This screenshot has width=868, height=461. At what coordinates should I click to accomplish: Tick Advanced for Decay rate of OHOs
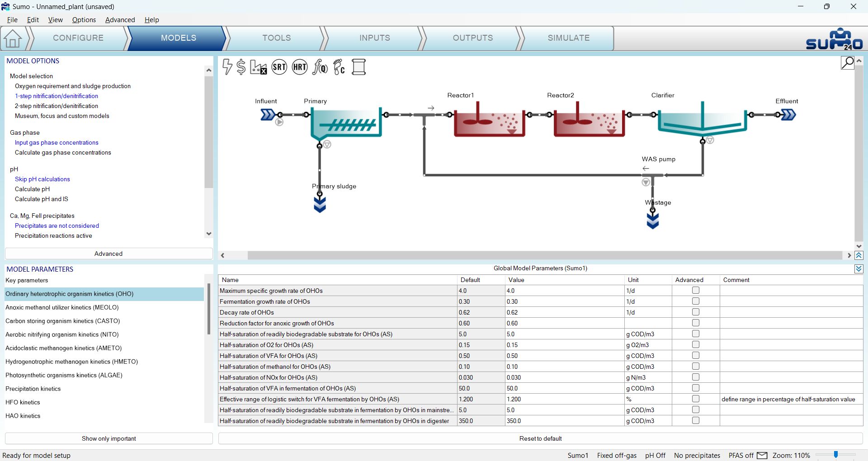[x=696, y=312]
